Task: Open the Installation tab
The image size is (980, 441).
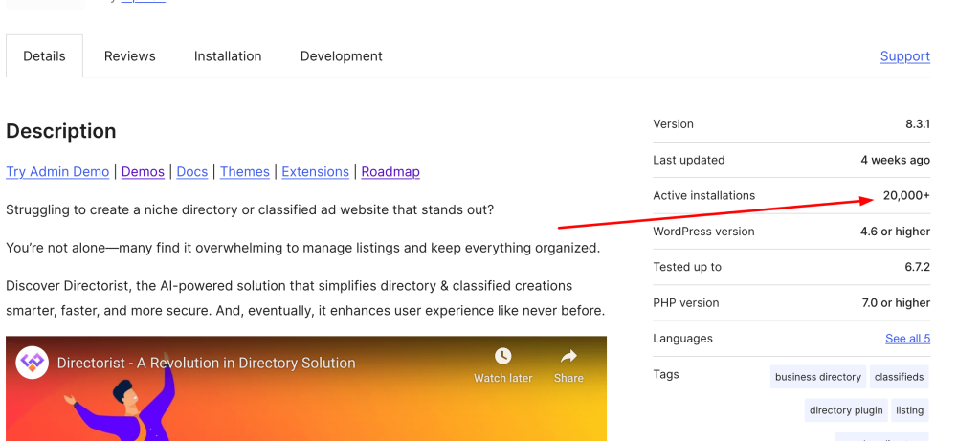Action: click(x=228, y=56)
